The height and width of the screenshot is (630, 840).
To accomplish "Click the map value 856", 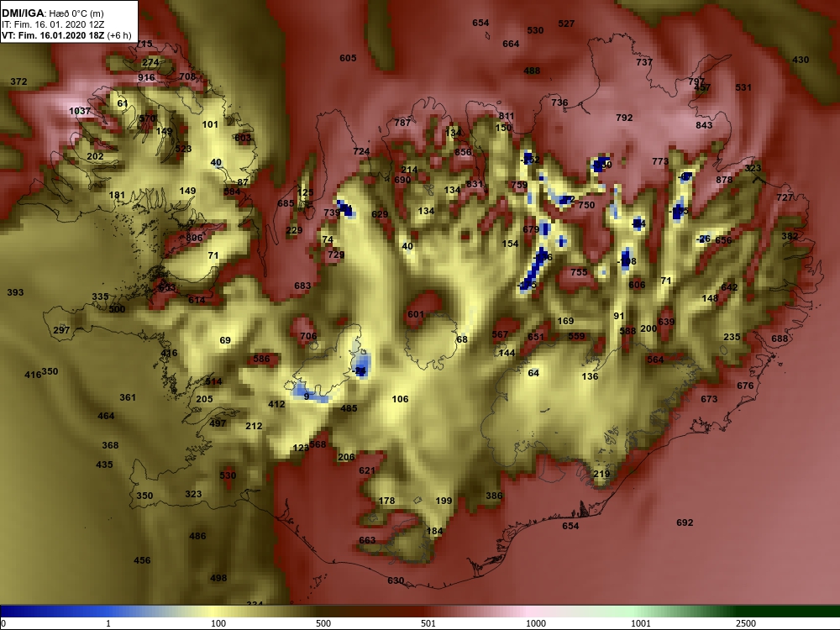I will point(463,152).
